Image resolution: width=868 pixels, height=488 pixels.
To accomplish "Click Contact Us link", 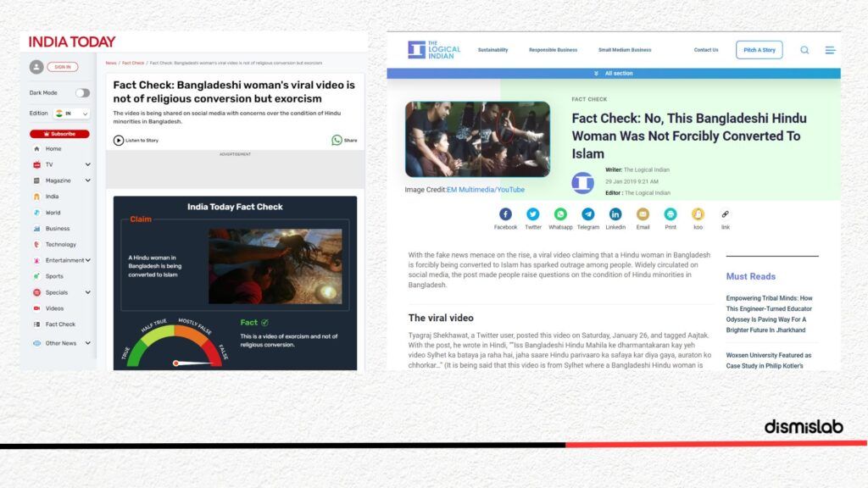I will point(706,50).
